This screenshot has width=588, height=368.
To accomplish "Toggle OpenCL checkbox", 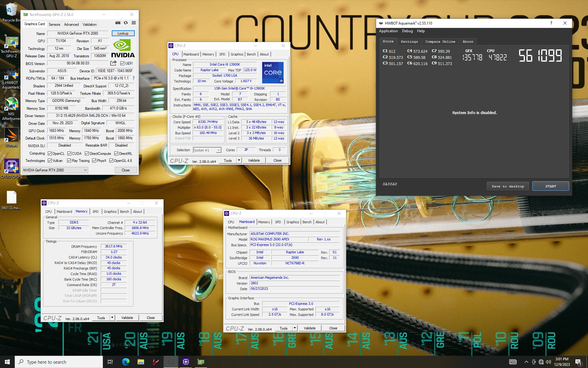I will click(50, 154).
